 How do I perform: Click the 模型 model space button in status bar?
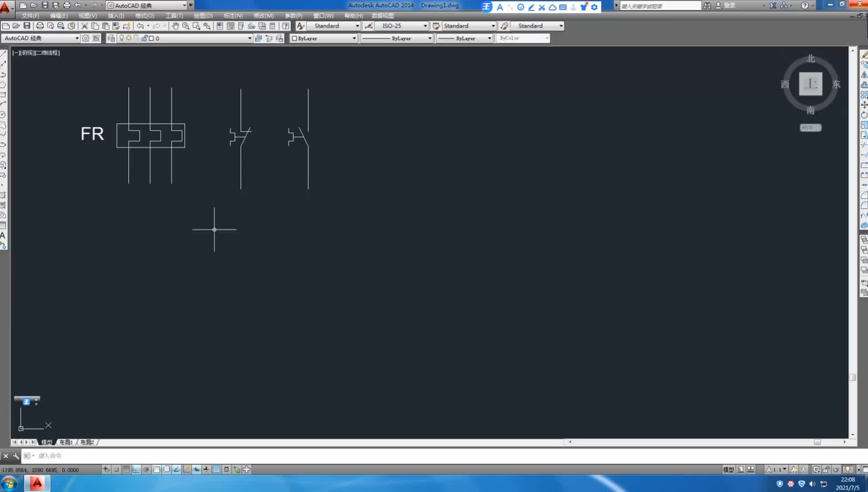[728, 469]
